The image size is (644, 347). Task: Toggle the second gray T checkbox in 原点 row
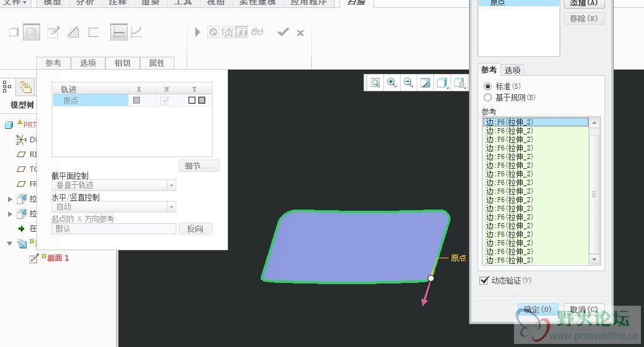click(x=202, y=100)
